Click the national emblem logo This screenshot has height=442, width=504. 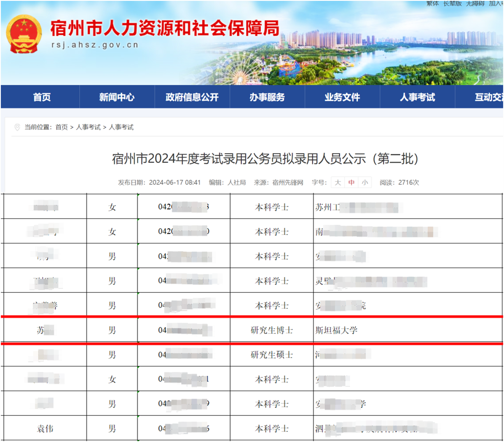24,35
